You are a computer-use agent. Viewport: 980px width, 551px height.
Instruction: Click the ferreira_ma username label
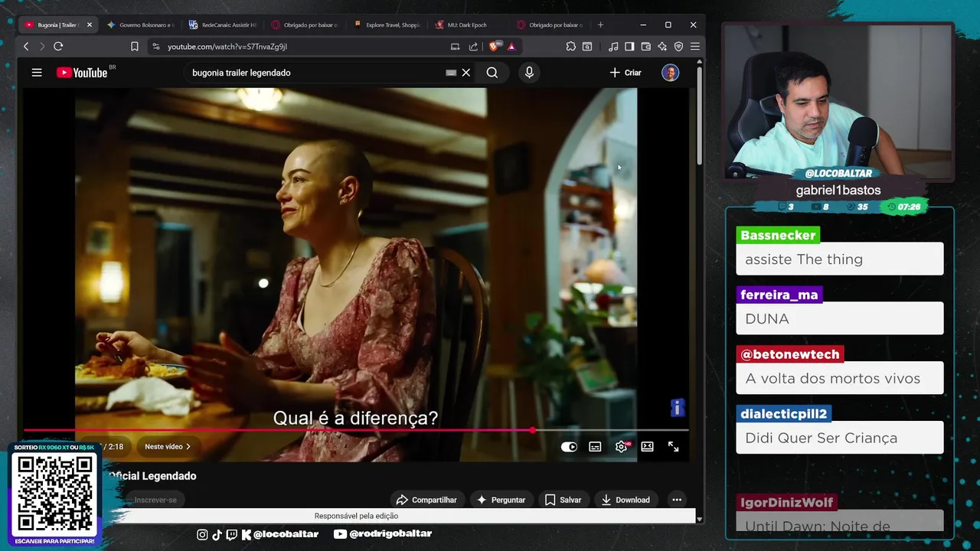pos(779,295)
